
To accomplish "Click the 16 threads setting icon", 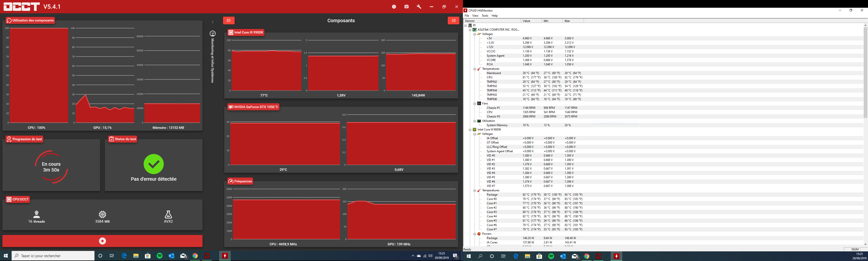I will [37, 214].
